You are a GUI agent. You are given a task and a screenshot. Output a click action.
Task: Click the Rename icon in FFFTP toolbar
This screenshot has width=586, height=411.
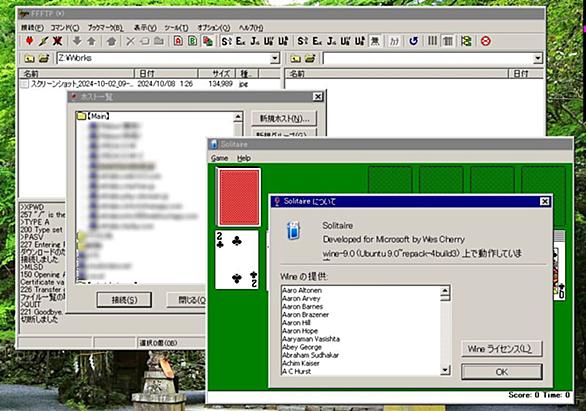click(x=144, y=41)
